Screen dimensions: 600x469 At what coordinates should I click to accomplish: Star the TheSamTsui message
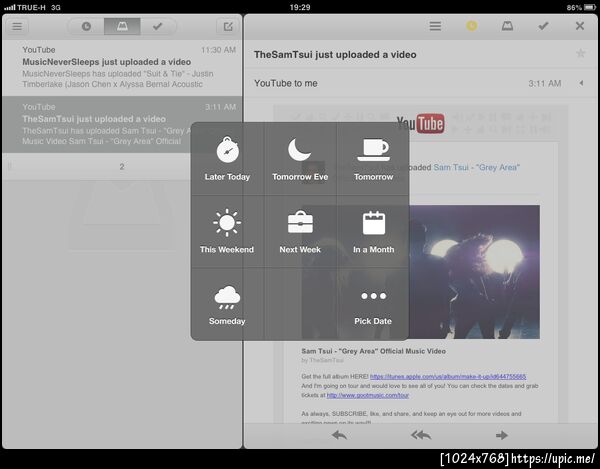580,53
